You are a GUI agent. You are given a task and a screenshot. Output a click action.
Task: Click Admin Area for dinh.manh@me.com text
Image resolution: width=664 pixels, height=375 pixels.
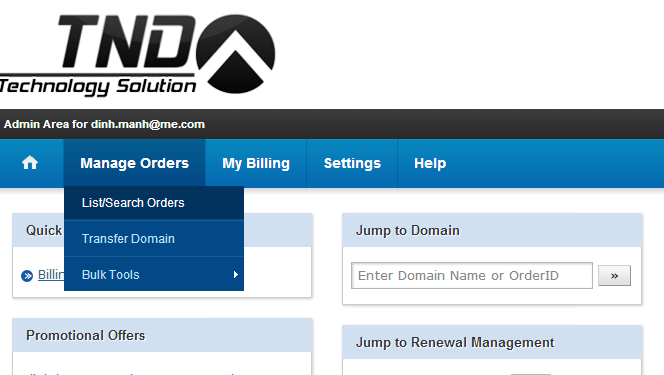coord(104,124)
